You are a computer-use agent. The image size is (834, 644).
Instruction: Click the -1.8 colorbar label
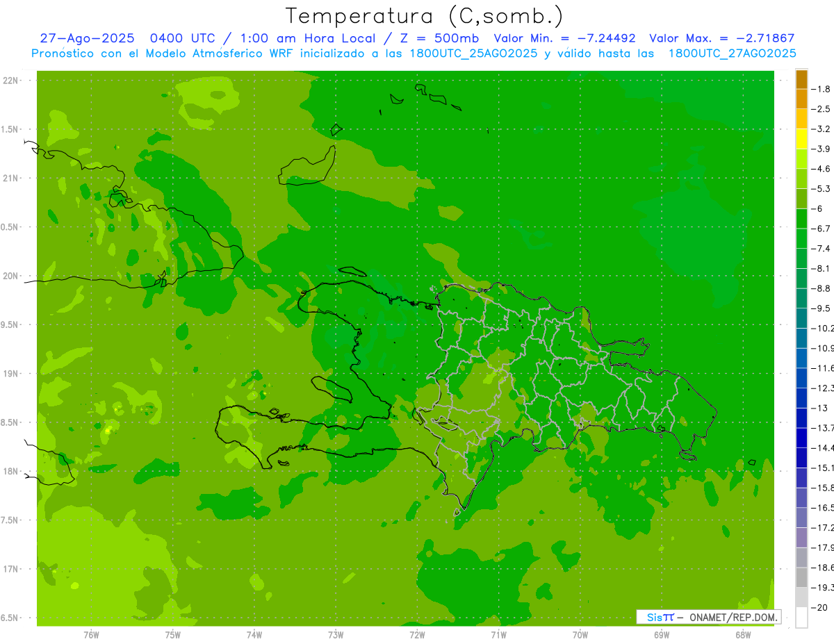point(821,89)
